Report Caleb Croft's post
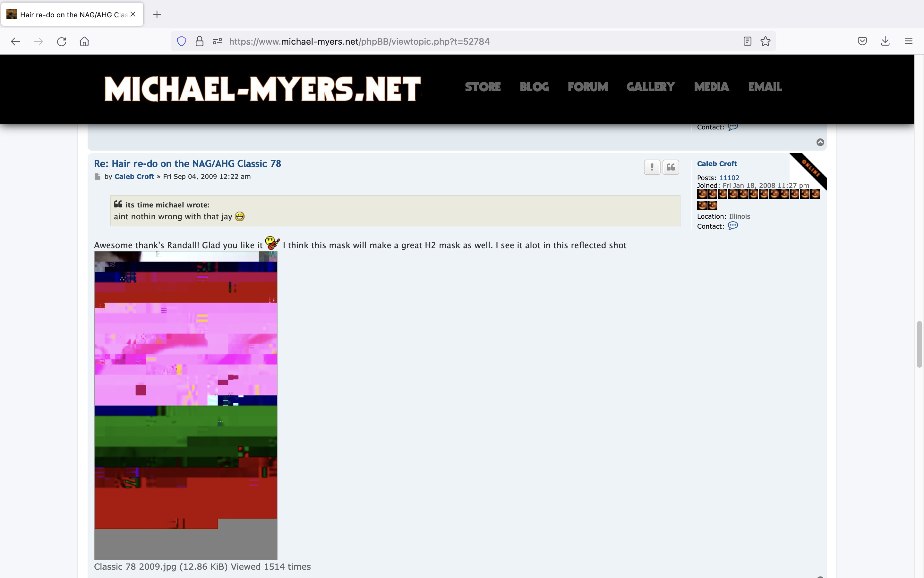 652,167
